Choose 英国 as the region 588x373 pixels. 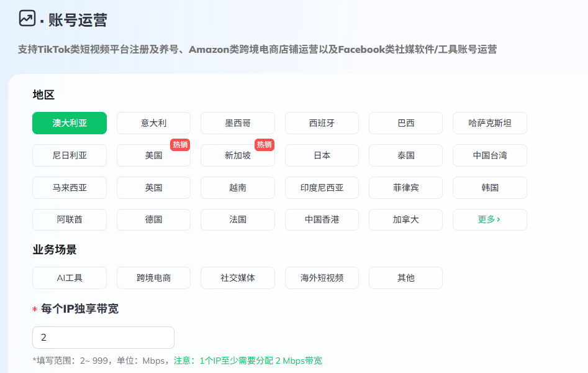tap(154, 188)
